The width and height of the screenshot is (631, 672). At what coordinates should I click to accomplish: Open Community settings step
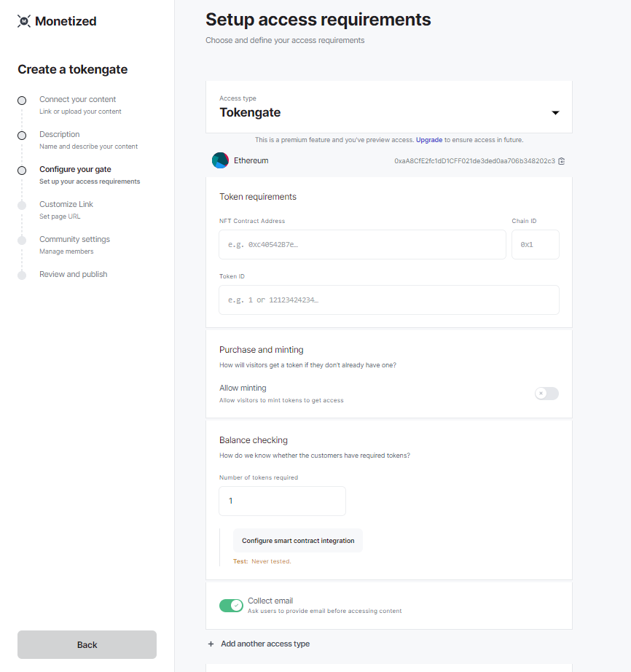[x=74, y=245]
